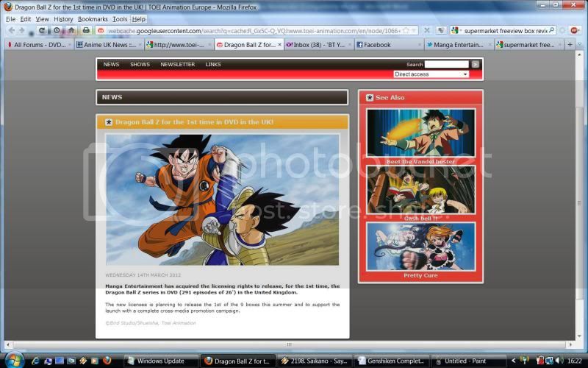Print the page with the printer icon
Viewport: 588px width, 368px height.
[86, 30]
